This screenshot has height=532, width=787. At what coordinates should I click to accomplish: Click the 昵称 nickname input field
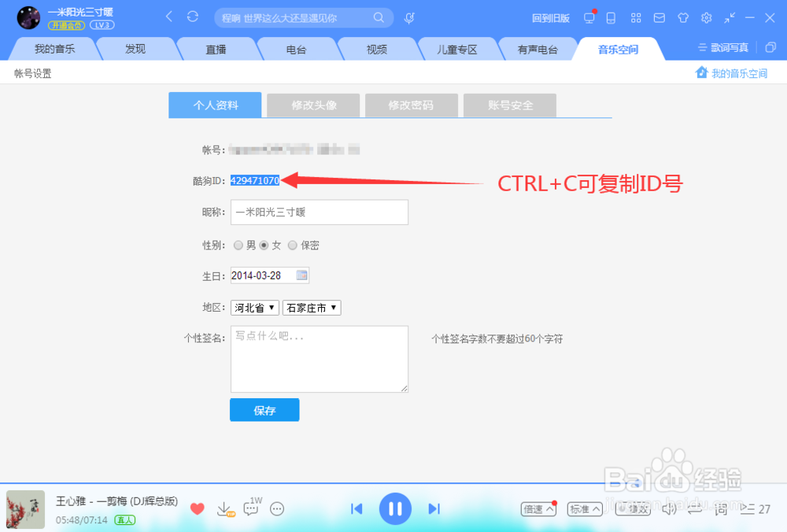tap(320, 212)
